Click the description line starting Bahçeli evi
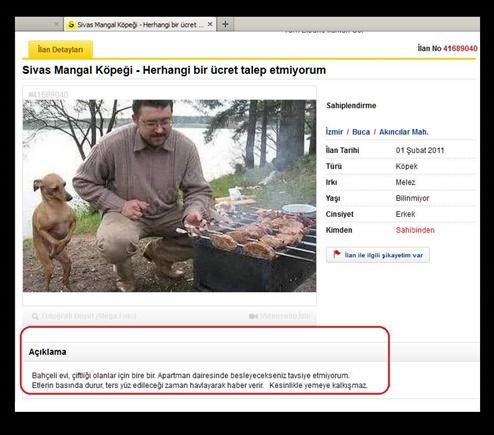 pos(191,376)
